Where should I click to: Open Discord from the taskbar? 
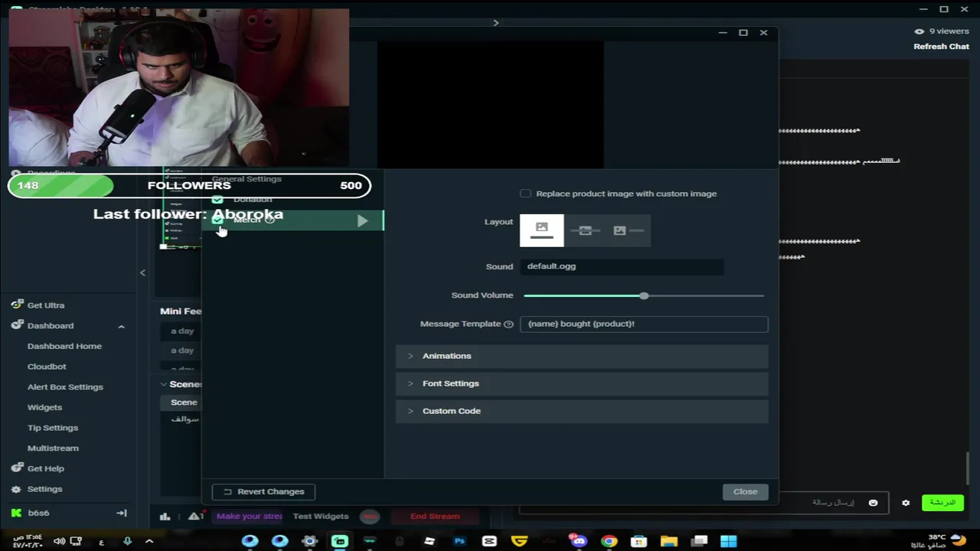click(x=579, y=541)
